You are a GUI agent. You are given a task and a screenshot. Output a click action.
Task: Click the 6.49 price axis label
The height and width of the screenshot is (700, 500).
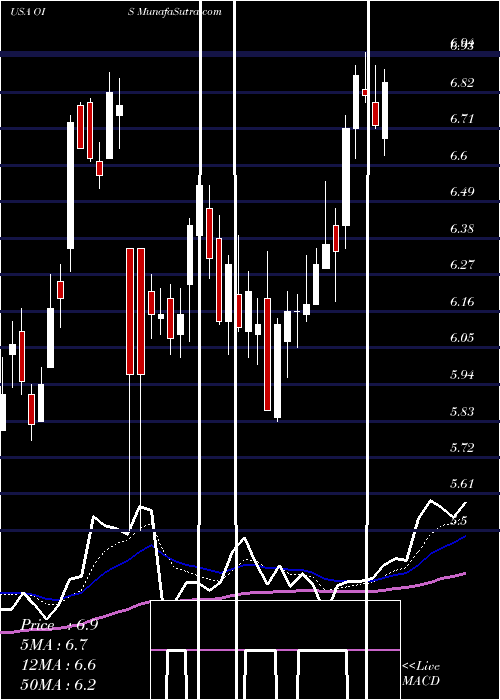point(462,192)
